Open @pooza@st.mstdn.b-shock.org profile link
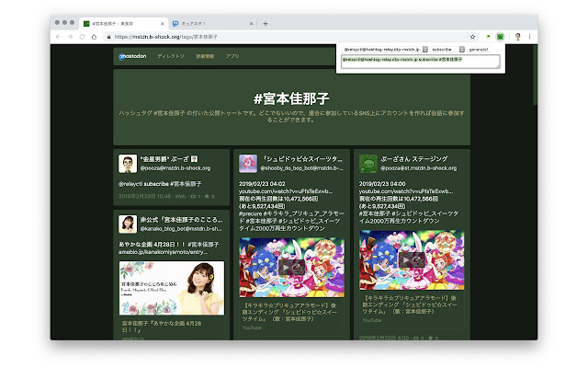Viewport: 588px width, 368px height. point(419,168)
